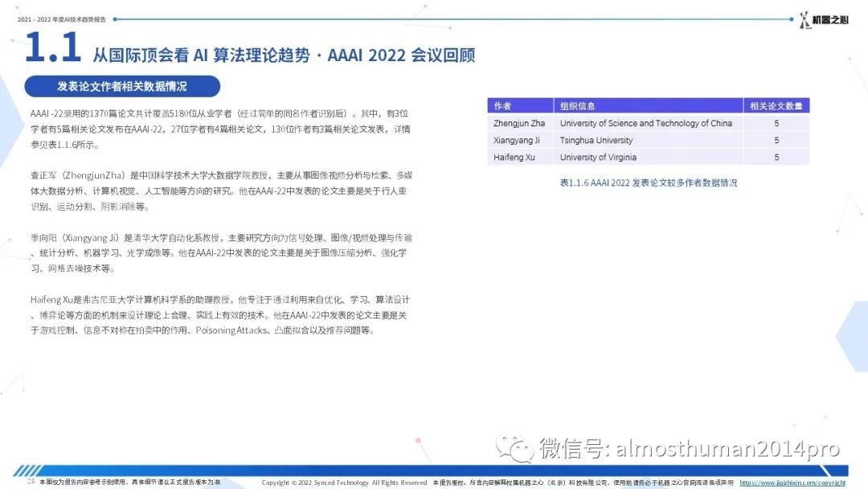Click the 组织信息 table column header

click(x=648, y=105)
